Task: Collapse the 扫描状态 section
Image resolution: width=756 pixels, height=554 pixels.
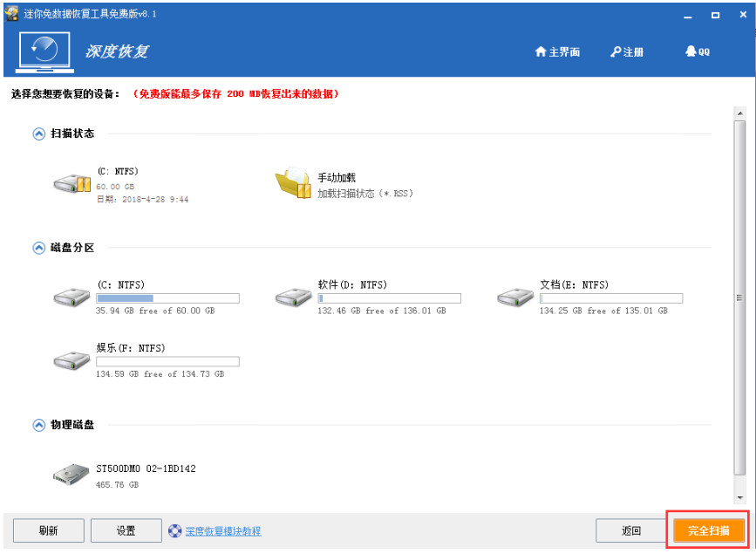Action: pyautogui.click(x=38, y=133)
